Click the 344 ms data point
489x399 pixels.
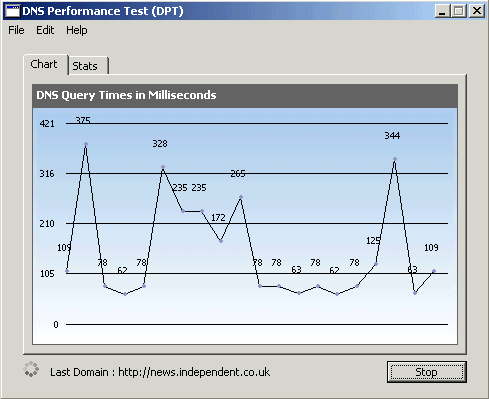click(x=395, y=159)
